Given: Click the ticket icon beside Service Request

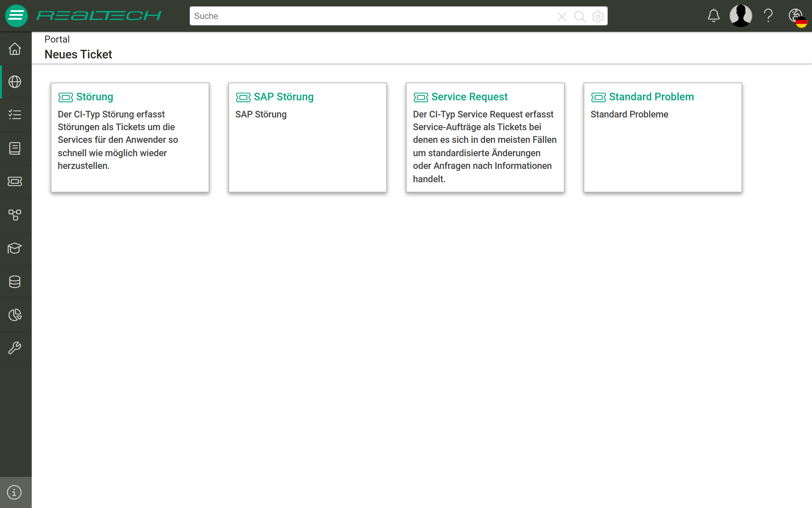Looking at the screenshot, I should (421, 97).
